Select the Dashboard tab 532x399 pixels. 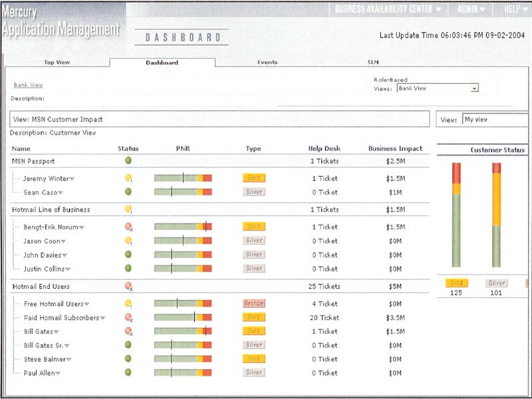point(162,63)
